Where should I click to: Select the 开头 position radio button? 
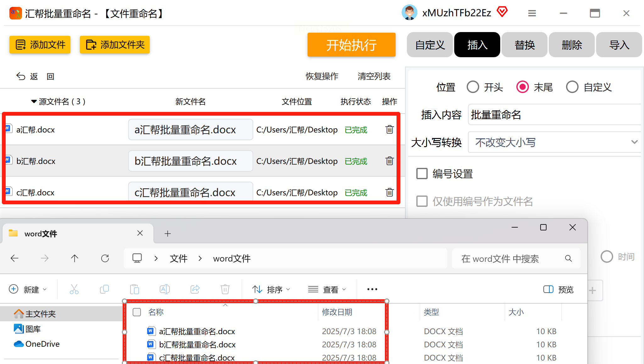coord(473,87)
